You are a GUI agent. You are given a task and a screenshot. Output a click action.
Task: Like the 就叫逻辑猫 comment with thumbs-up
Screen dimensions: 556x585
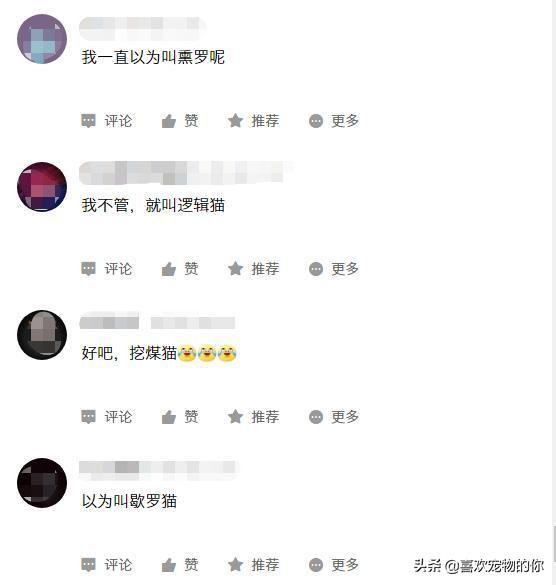(x=169, y=269)
